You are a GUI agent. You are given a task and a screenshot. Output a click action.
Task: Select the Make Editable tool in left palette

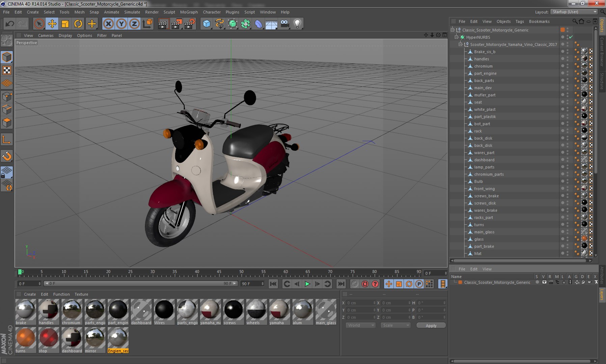[x=7, y=40]
